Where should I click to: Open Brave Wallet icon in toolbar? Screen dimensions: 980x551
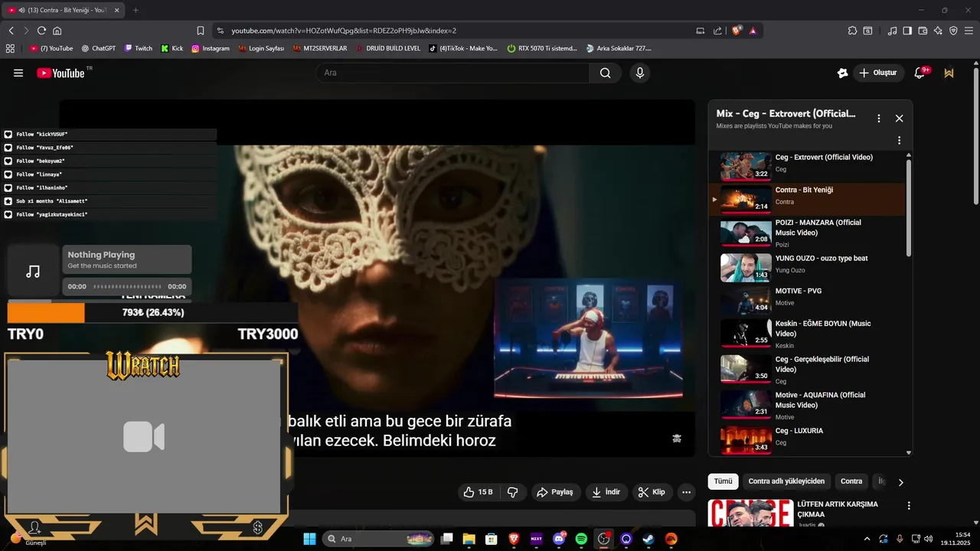923,31
